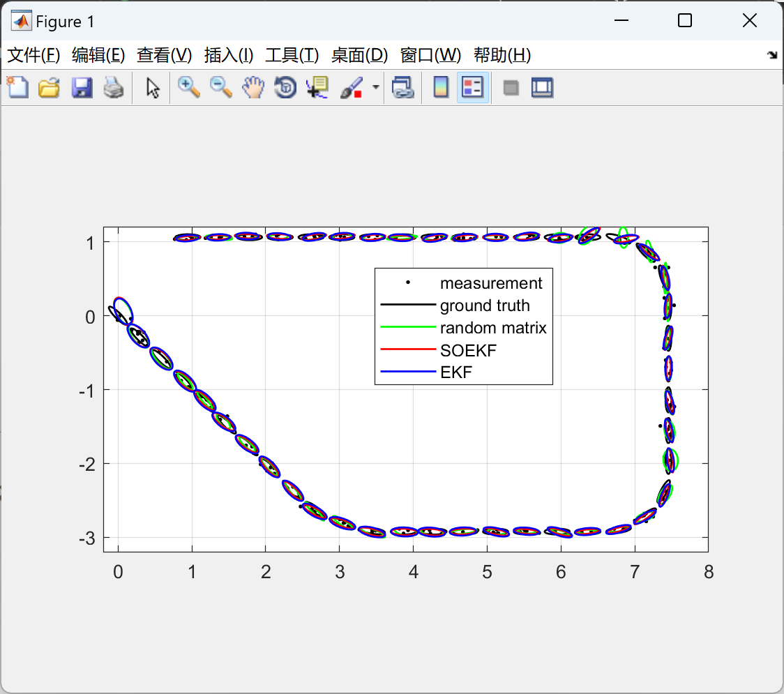The height and width of the screenshot is (694, 784).
Task: Open a saved figure file
Action: 49,87
